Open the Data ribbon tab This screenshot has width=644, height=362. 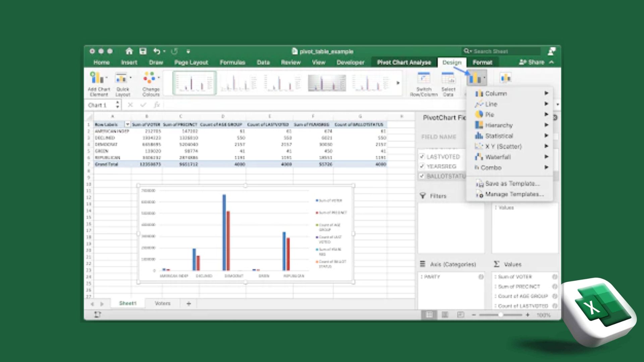pyautogui.click(x=263, y=62)
